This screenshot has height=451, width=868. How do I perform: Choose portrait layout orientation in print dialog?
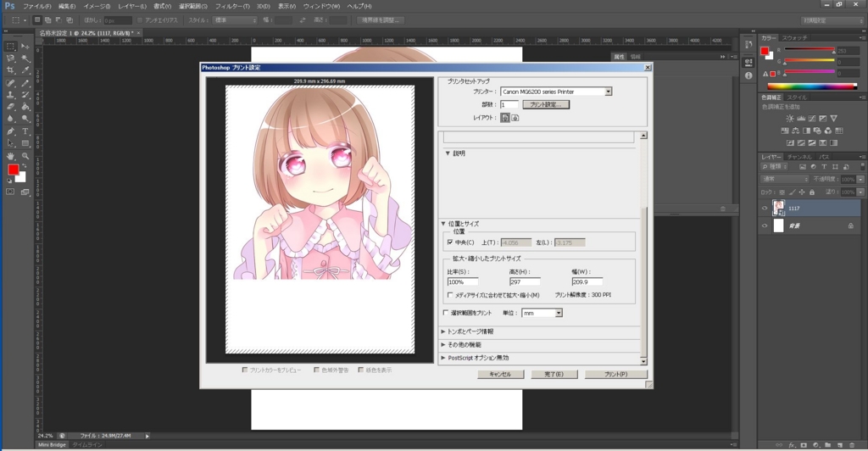pos(505,118)
